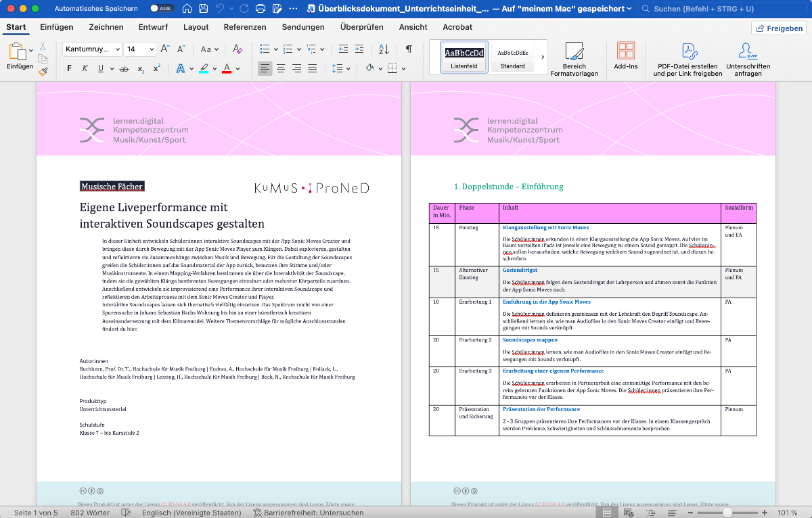Click the Freigeben share button
Screen dimensions: 812x518
[x=779, y=28]
